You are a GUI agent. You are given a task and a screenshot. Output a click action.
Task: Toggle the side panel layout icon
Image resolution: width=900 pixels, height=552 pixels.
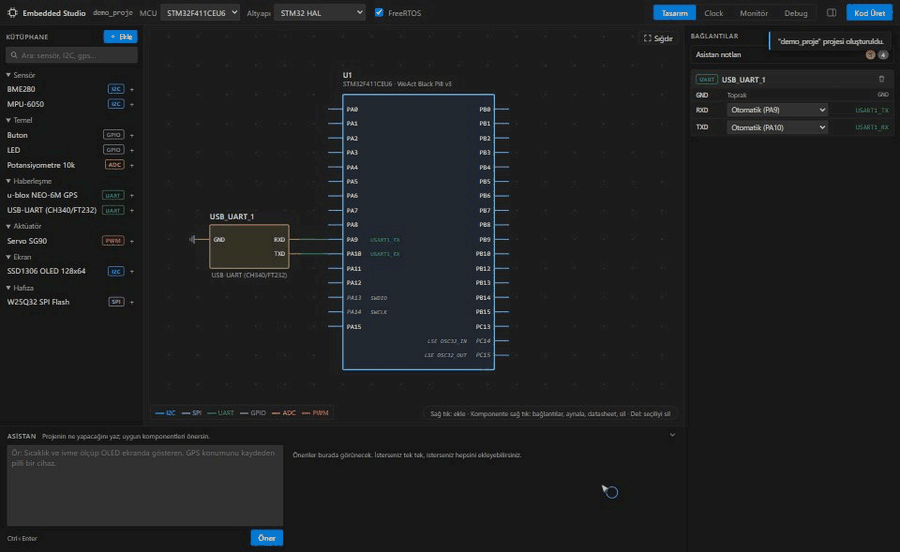(831, 13)
